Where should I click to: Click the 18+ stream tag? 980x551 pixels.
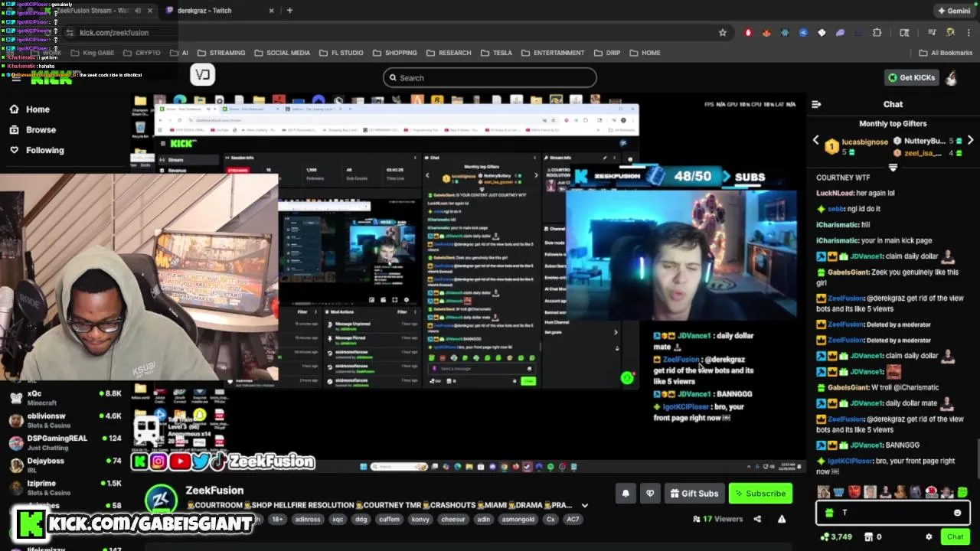coord(276,519)
